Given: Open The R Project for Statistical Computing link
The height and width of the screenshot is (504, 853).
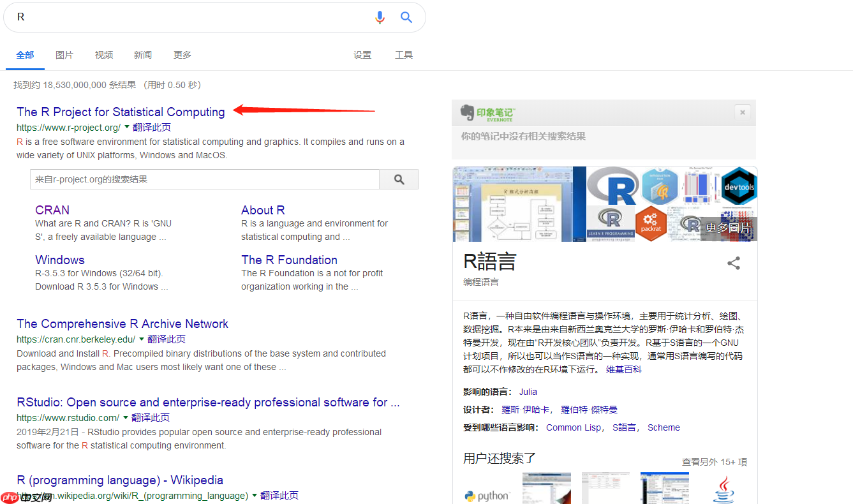Looking at the screenshot, I should [x=120, y=112].
